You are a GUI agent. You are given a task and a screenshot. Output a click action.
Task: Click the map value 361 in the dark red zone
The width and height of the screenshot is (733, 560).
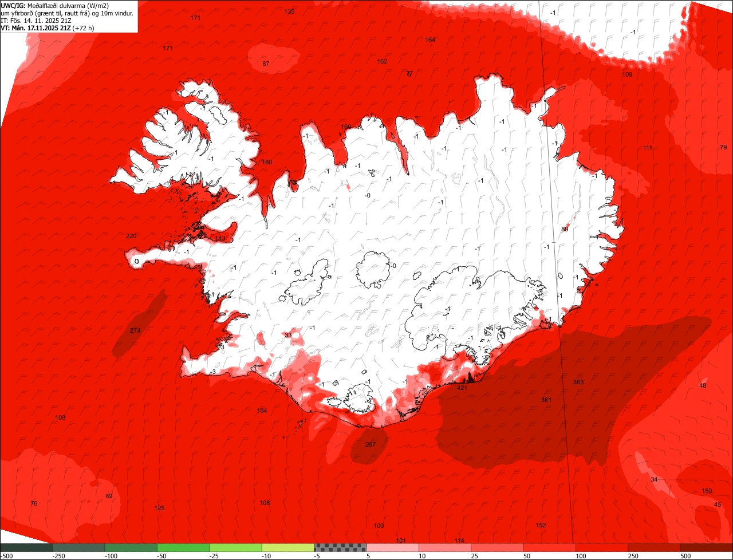pos(546,400)
